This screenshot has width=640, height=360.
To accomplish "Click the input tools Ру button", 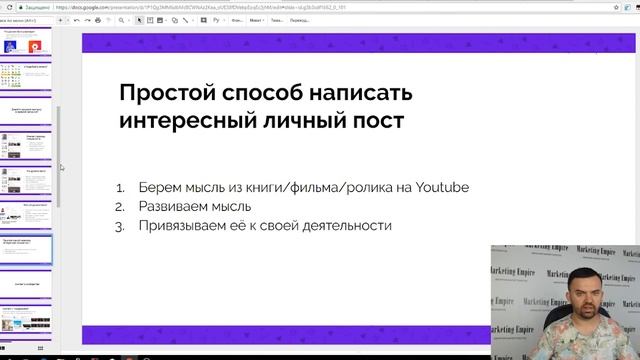I will [216, 20].
